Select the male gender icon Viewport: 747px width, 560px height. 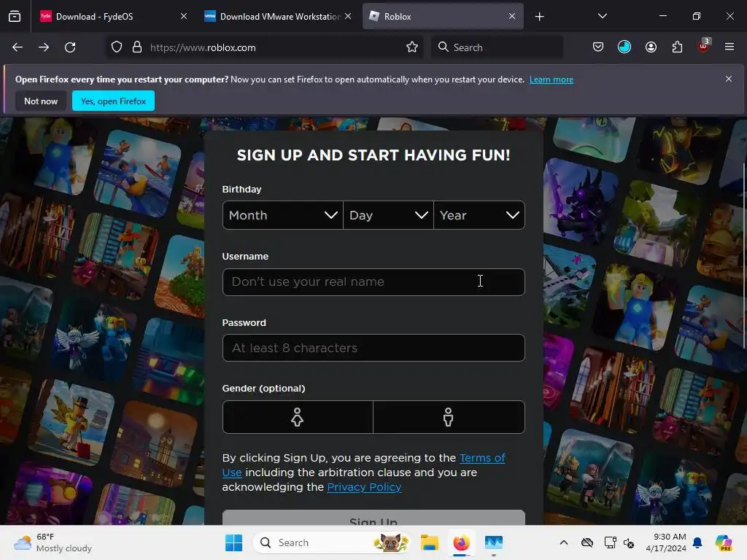pos(449,417)
